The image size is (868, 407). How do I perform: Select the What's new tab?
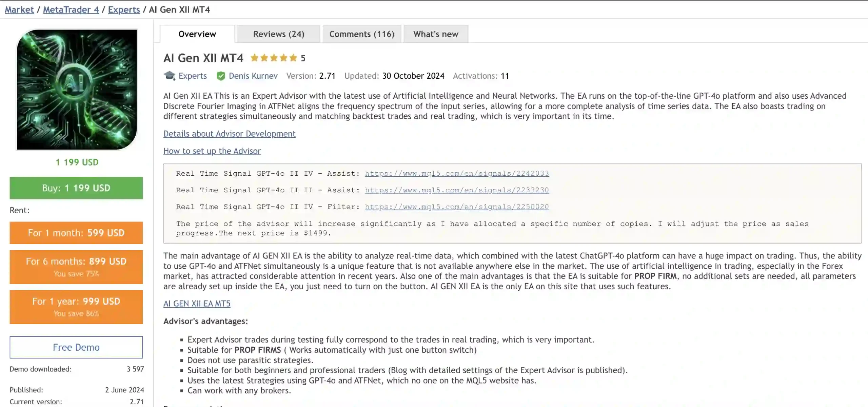(436, 34)
